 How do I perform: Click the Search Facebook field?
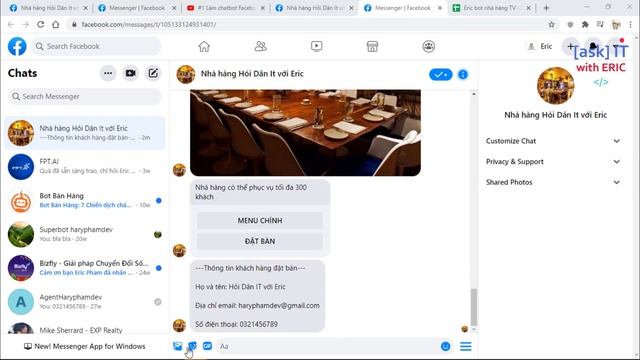click(x=96, y=46)
